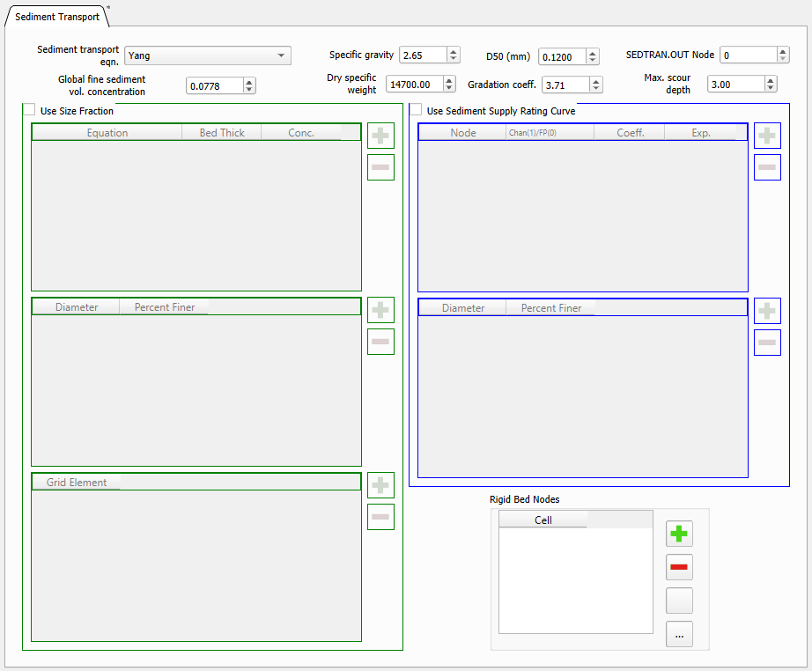Click plus icon beside Grid Element table
812x671 pixels.
(x=380, y=485)
